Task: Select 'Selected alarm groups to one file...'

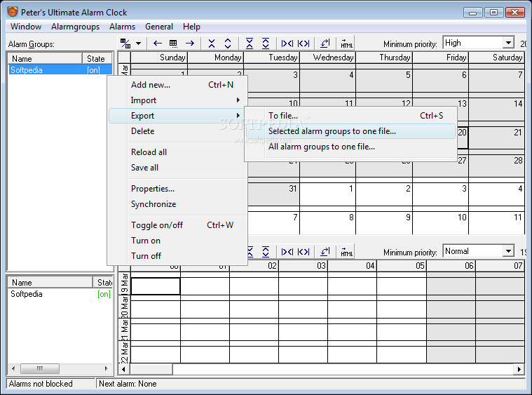Action: point(351,131)
